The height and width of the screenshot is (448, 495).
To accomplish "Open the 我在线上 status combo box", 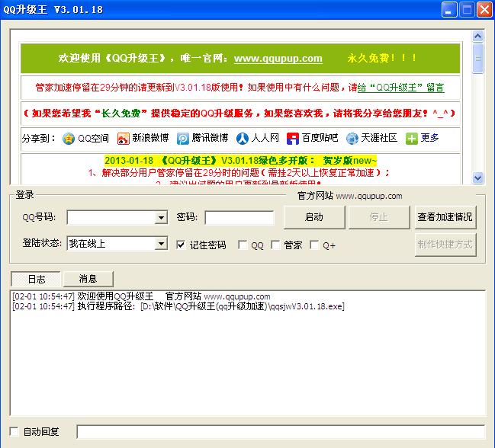I will tap(117, 243).
